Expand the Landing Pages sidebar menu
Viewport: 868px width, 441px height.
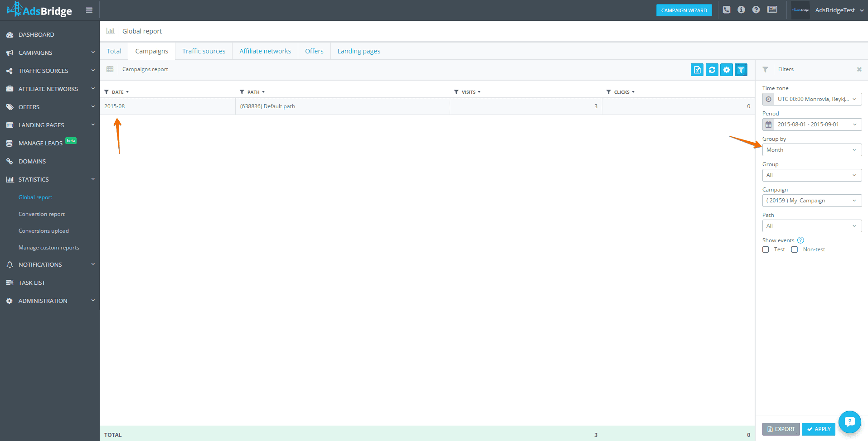click(x=50, y=125)
